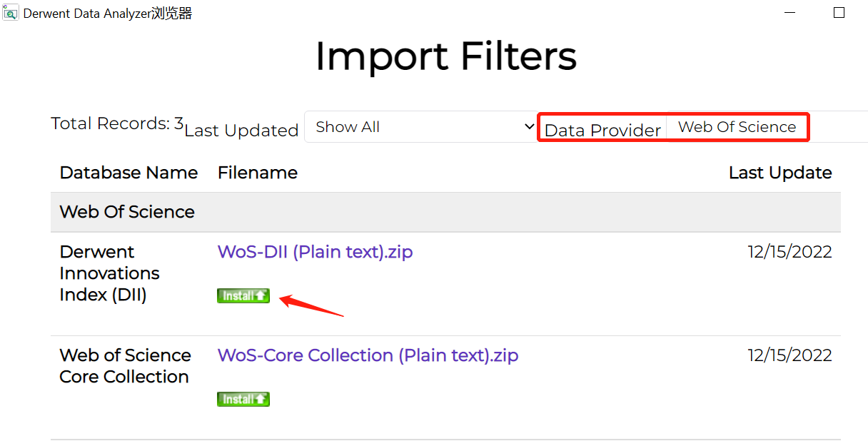Click the Last Updated filter label
The width and height of the screenshot is (868, 446).
coord(241,131)
